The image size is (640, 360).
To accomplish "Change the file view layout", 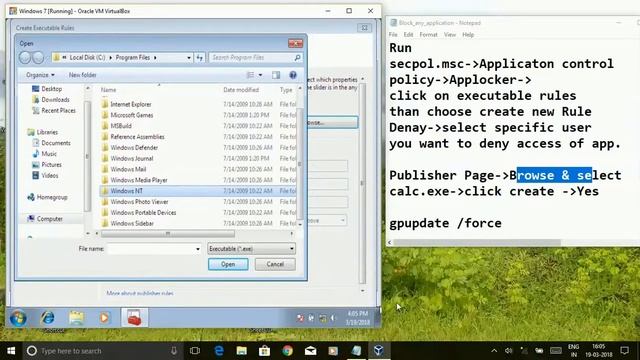I will tap(251, 75).
